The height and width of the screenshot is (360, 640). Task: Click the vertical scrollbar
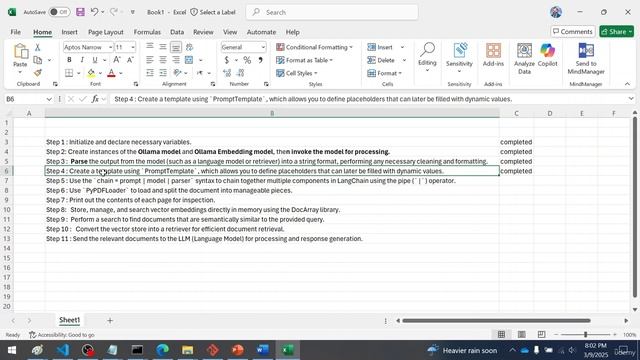[x=635, y=207]
